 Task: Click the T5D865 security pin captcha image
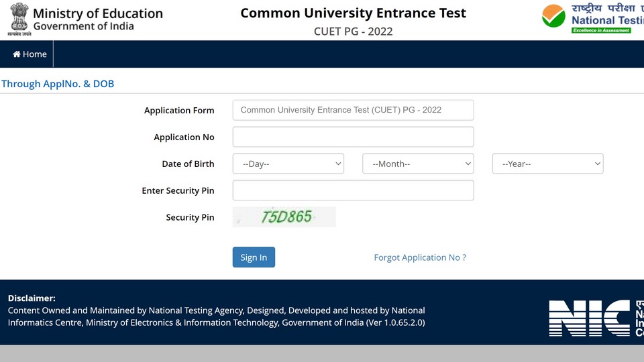[x=284, y=217]
